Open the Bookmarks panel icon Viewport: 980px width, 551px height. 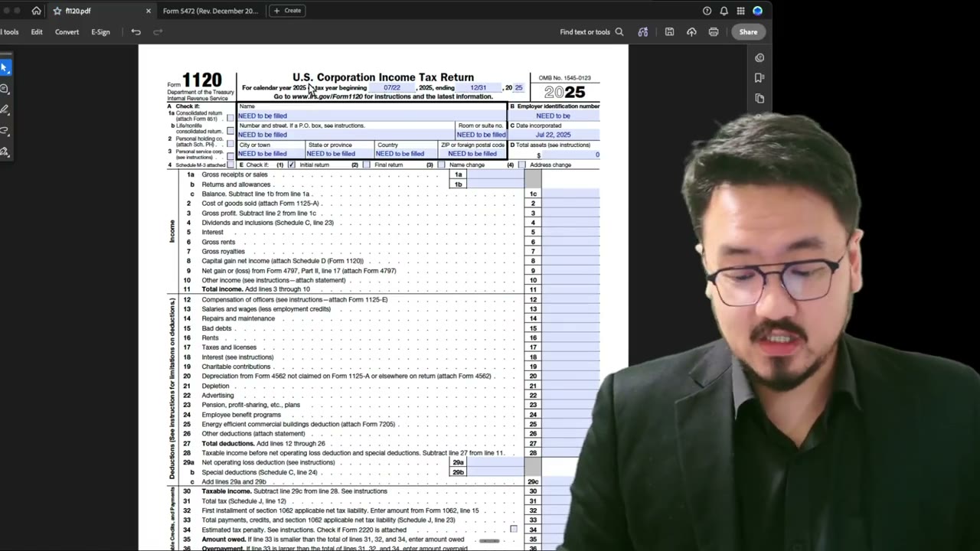(759, 78)
